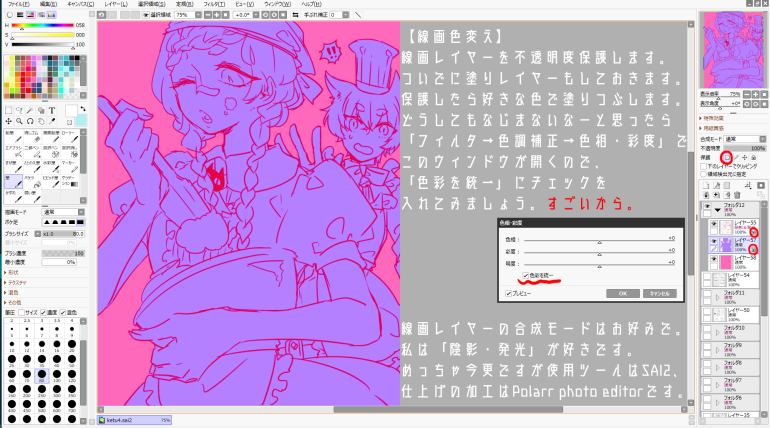Open the ヘルプ(H) menu
770x428 pixels.
click(311, 4)
